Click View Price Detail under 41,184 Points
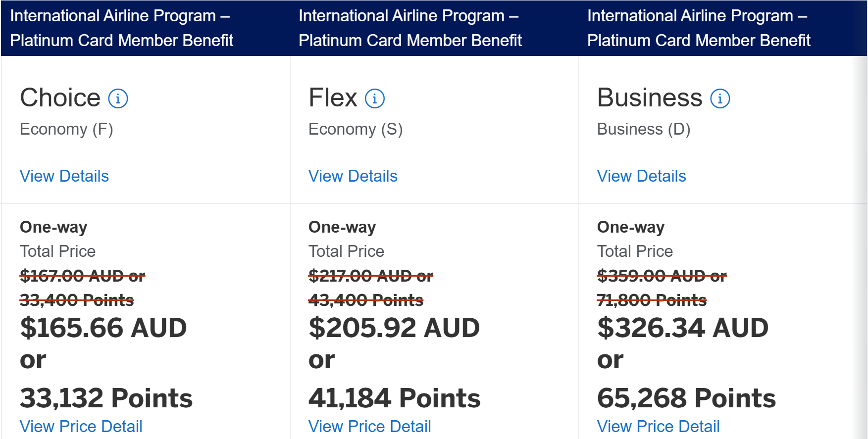Screen dimensions: 868x439 coord(370,427)
